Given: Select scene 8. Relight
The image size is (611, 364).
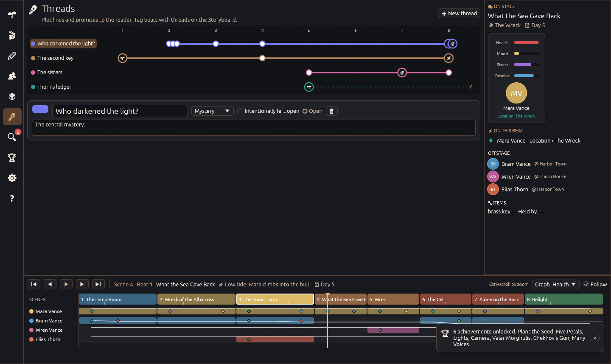Looking at the screenshot, I should click(564, 299).
